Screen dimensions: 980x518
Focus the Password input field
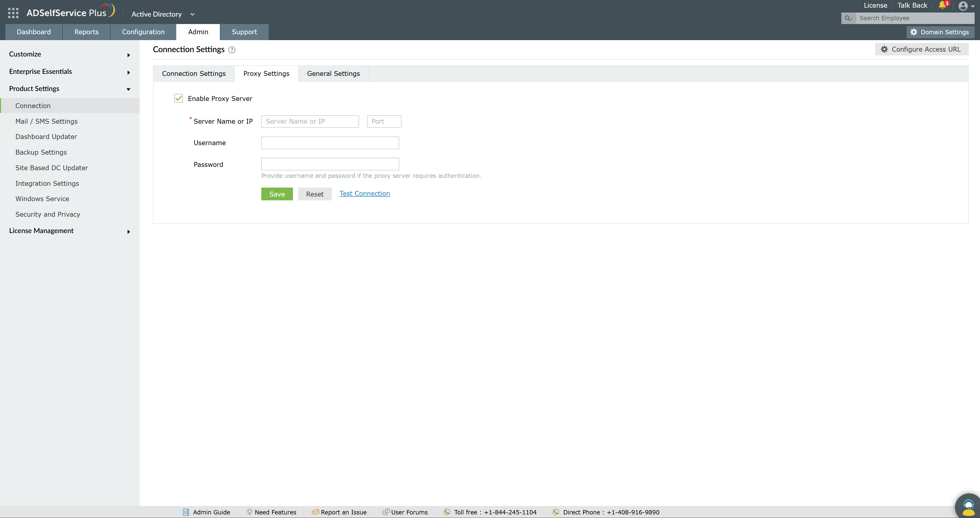point(330,164)
